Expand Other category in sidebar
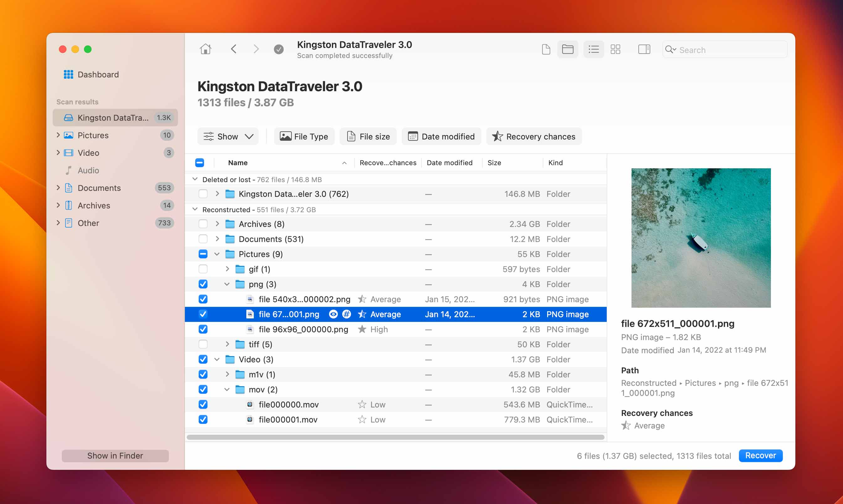This screenshot has width=843, height=504. click(58, 223)
